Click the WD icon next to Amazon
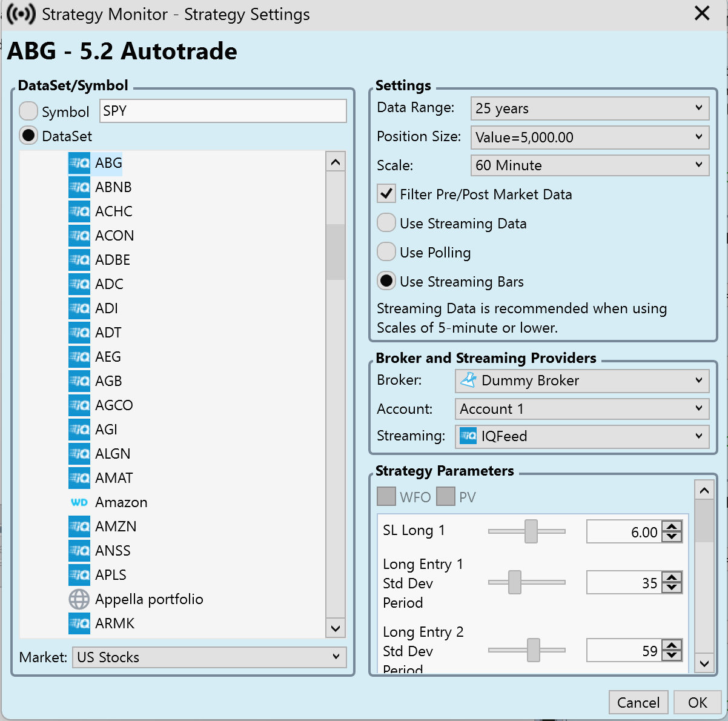728x721 pixels. tap(79, 502)
